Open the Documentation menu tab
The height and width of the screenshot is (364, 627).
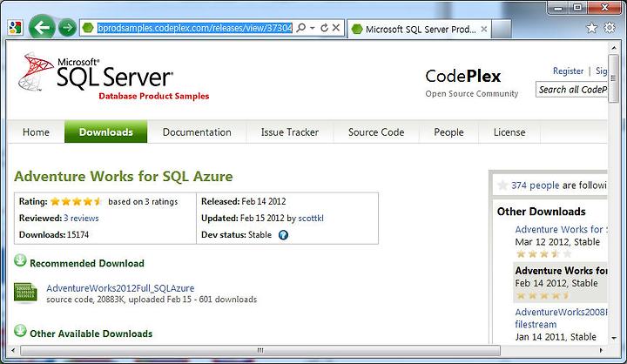coord(197,132)
